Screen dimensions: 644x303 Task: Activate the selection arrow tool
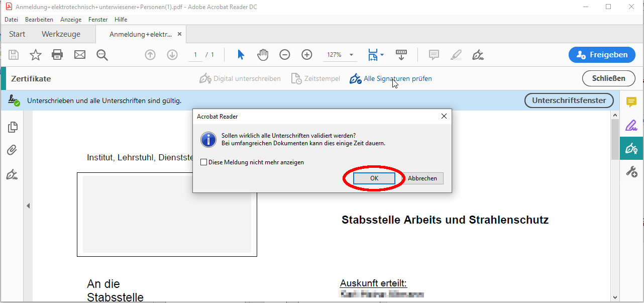coord(240,55)
